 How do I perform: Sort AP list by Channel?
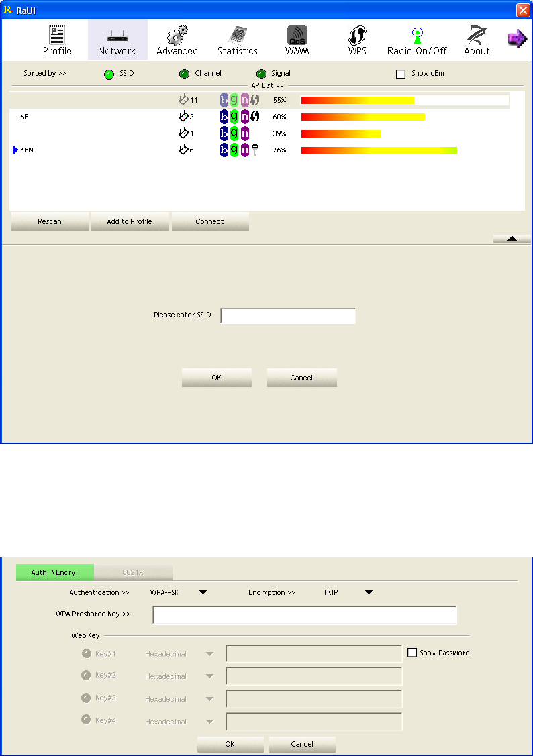click(x=184, y=74)
